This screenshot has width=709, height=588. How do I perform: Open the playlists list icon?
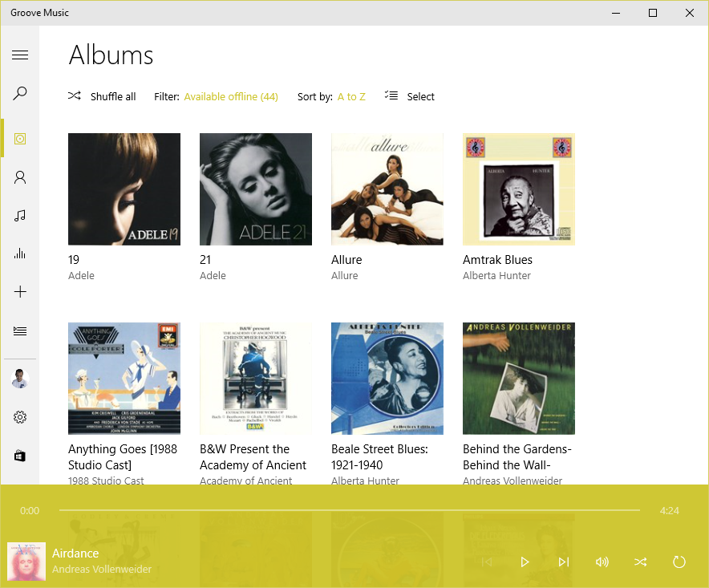20,330
